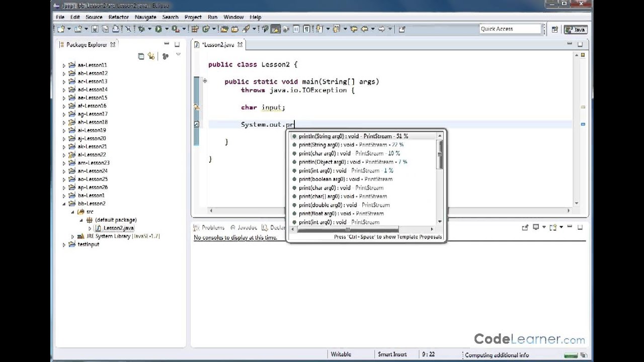Open the Debug button dropdown arrow
Image resolution: width=644 pixels, height=362 pixels.
pyautogui.click(x=149, y=29)
